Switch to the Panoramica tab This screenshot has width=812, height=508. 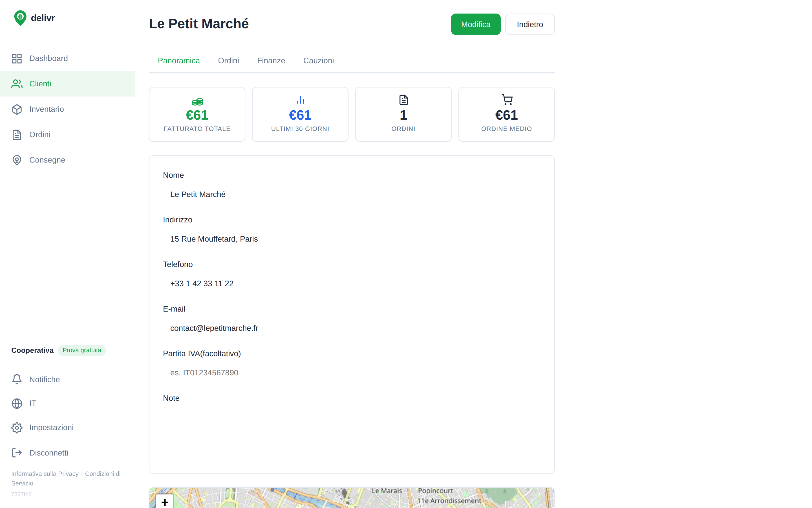pyautogui.click(x=179, y=60)
